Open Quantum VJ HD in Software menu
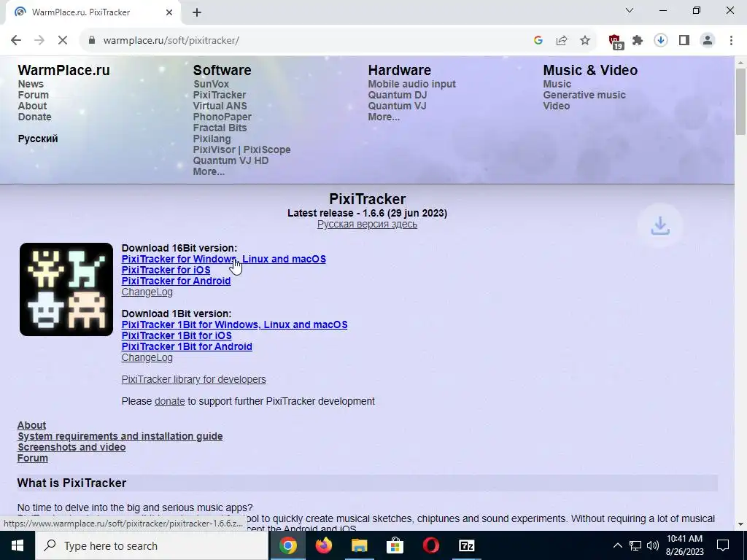Screen dimensions: 747x560 [x=231, y=160]
